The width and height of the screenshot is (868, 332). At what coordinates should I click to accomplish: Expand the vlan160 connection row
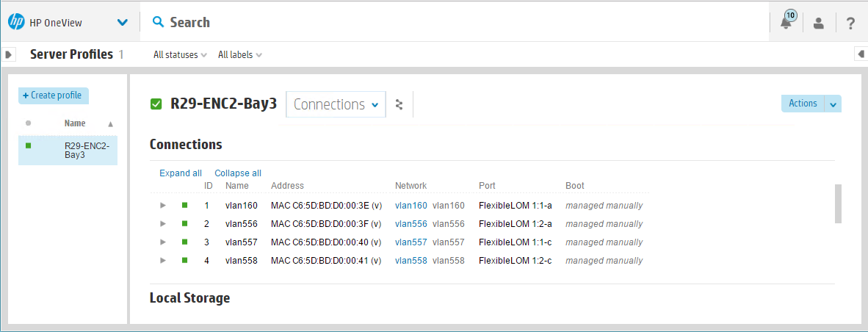click(163, 205)
